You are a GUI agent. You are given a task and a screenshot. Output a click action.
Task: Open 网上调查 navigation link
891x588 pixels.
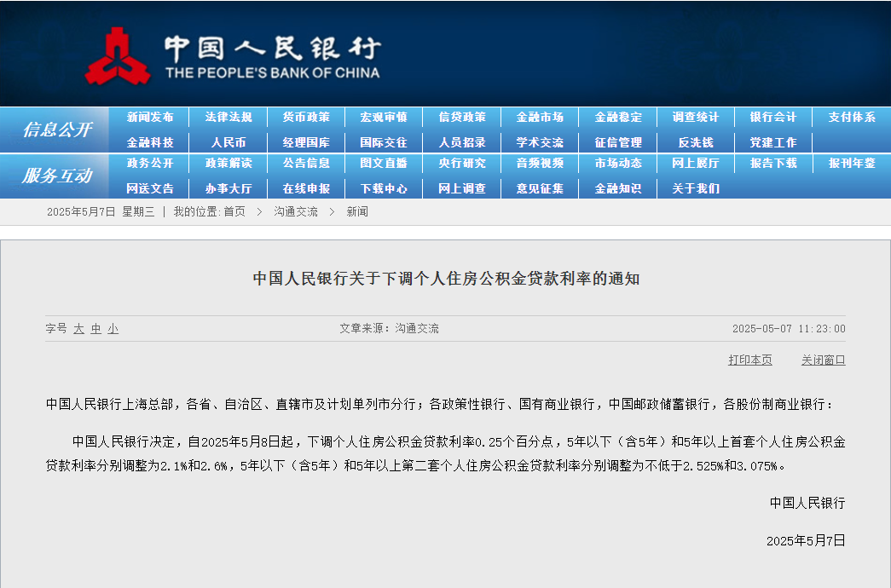(x=462, y=188)
